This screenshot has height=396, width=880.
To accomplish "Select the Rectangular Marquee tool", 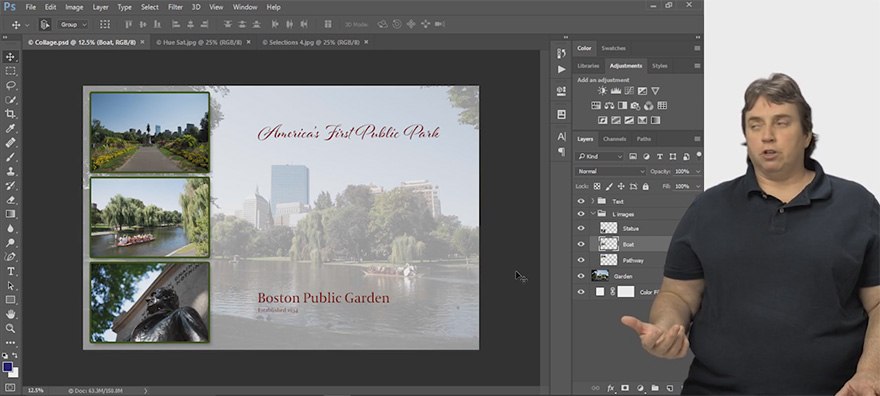I will (x=11, y=71).
